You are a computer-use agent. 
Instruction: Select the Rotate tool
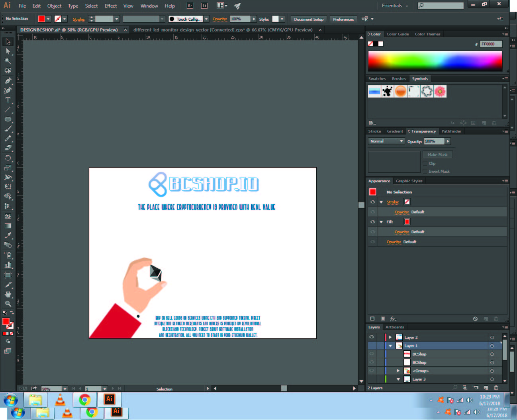pyautogui.click(x=8, y=158)
